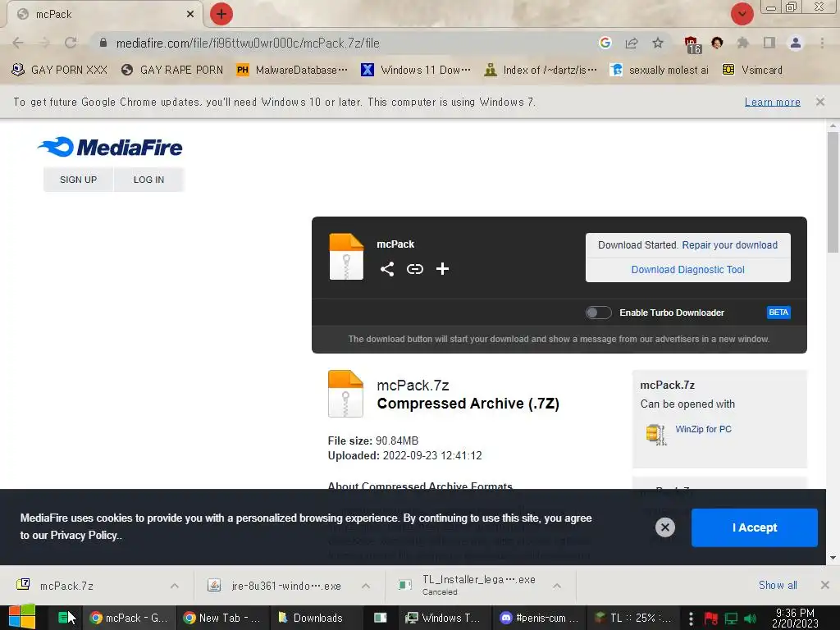Click red flag Action Center tray icon
The height and width of the screenshot is (630, 840).
coord(711,619)
